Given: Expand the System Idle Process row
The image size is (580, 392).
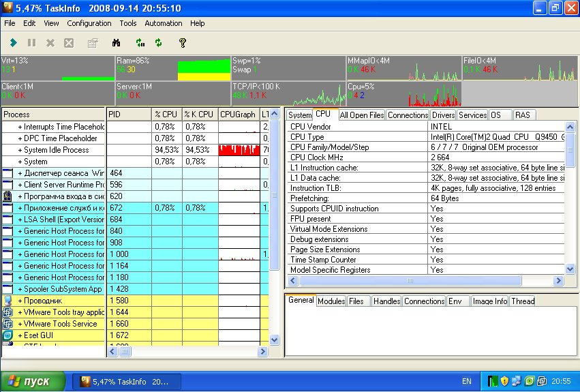Looking at the screenshot, I should (20, 150).
